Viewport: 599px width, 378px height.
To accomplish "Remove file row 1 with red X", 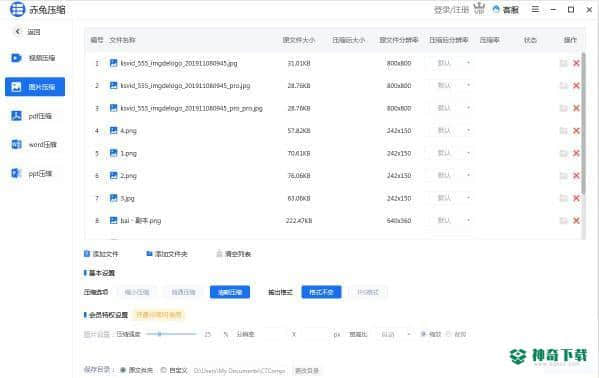I will point(576,63).
